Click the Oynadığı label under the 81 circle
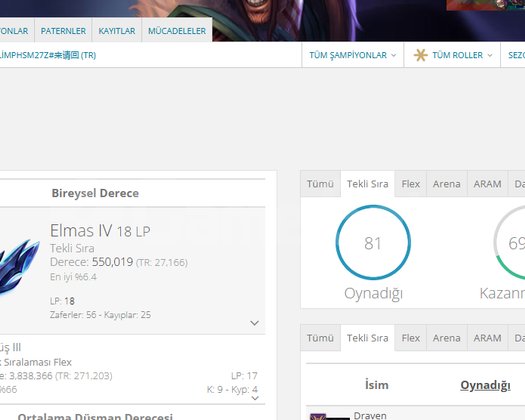The height and width of the screenshot is (420, 525). 373,294
